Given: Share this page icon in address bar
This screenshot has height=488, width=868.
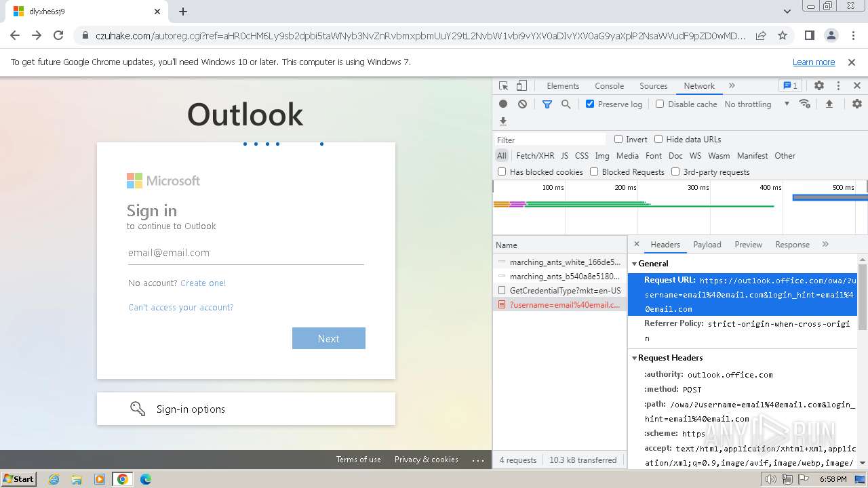Looking at the screenshot, I should coord(761,35).
